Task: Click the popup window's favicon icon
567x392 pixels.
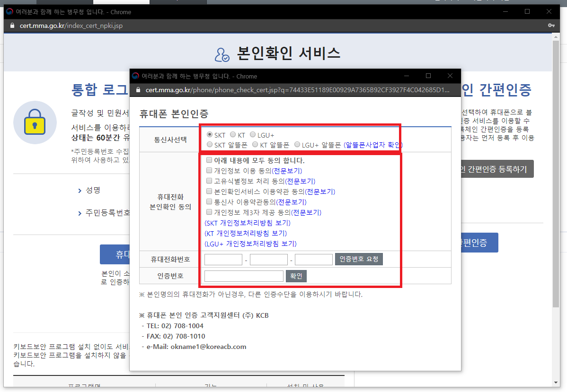Action: pos(135,76)
